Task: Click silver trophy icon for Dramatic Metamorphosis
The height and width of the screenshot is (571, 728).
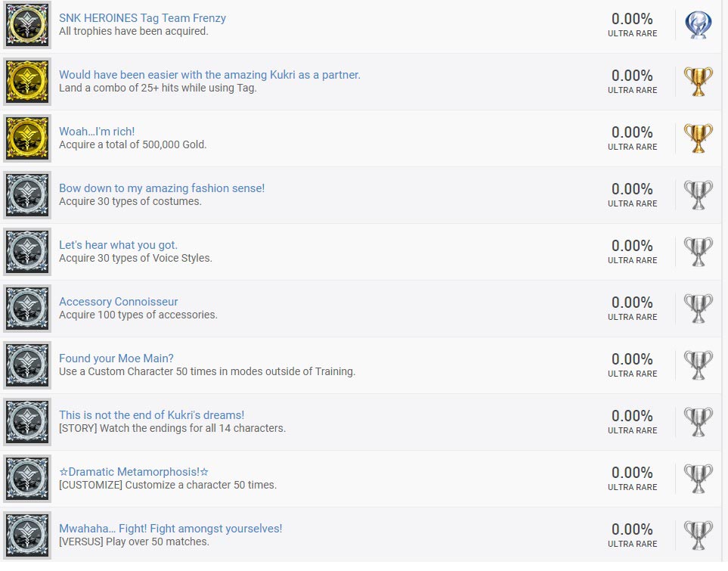Action: 698,479
